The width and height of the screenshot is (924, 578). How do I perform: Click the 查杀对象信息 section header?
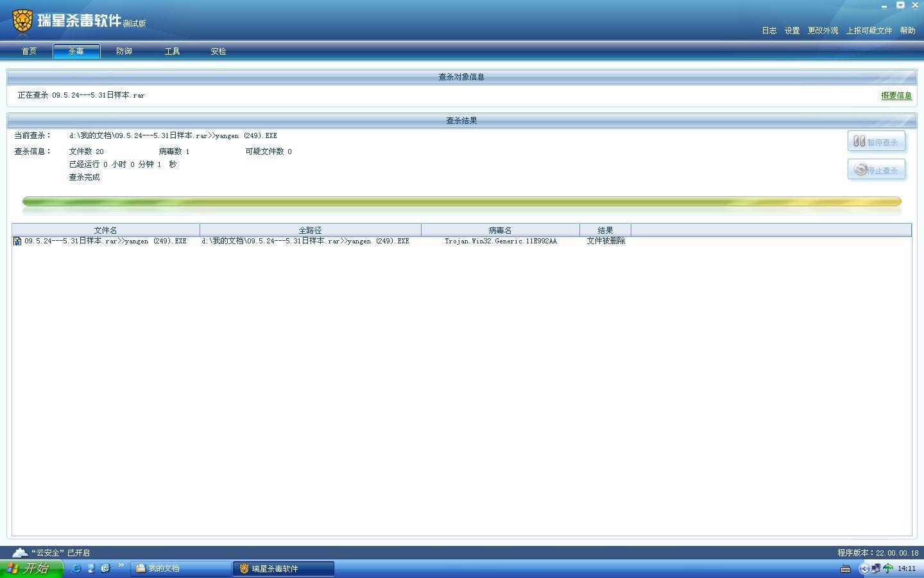461,77
